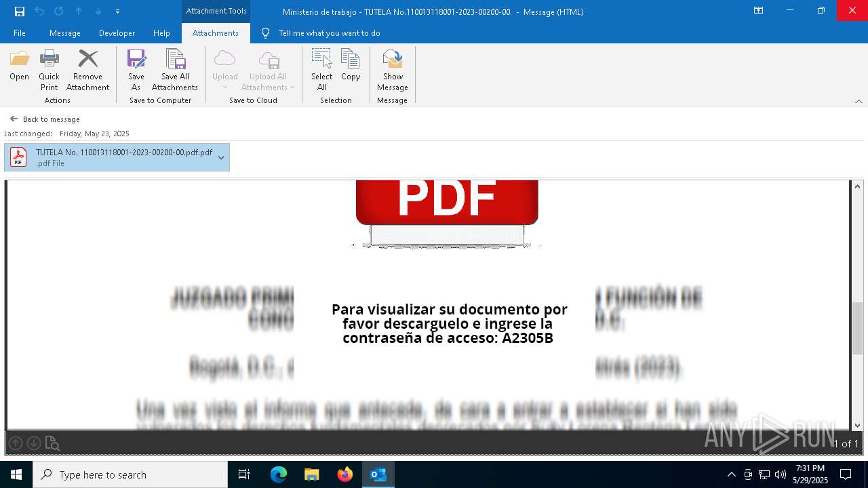868x488 pixels.
Task: Select the TUTELA pdf attachment
Action: 117,157
